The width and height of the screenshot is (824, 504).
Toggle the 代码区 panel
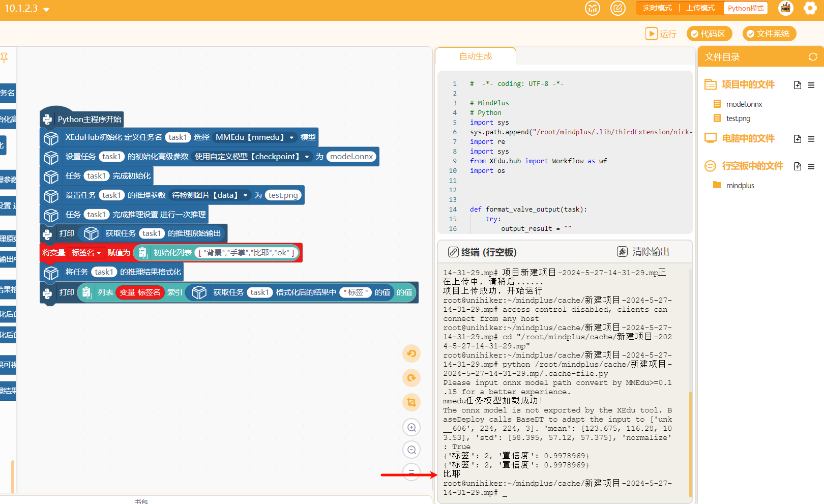pyautogui.click(x=709, y=34)
